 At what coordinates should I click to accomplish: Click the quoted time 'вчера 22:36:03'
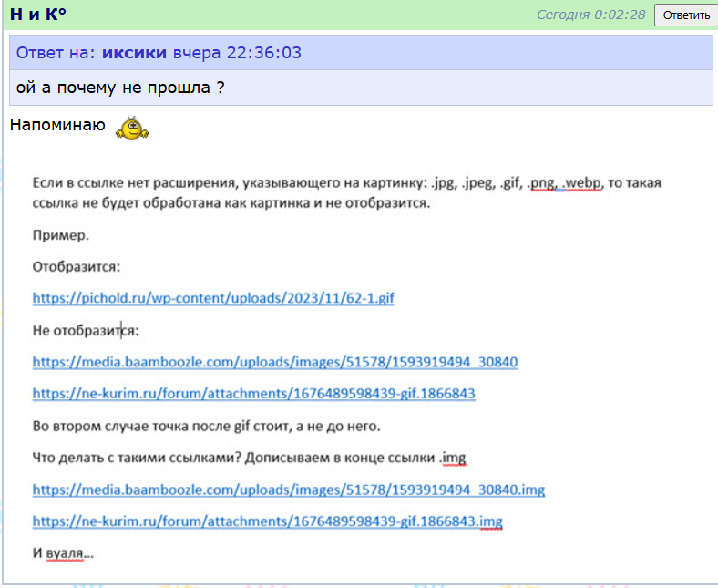click(237, 53)
